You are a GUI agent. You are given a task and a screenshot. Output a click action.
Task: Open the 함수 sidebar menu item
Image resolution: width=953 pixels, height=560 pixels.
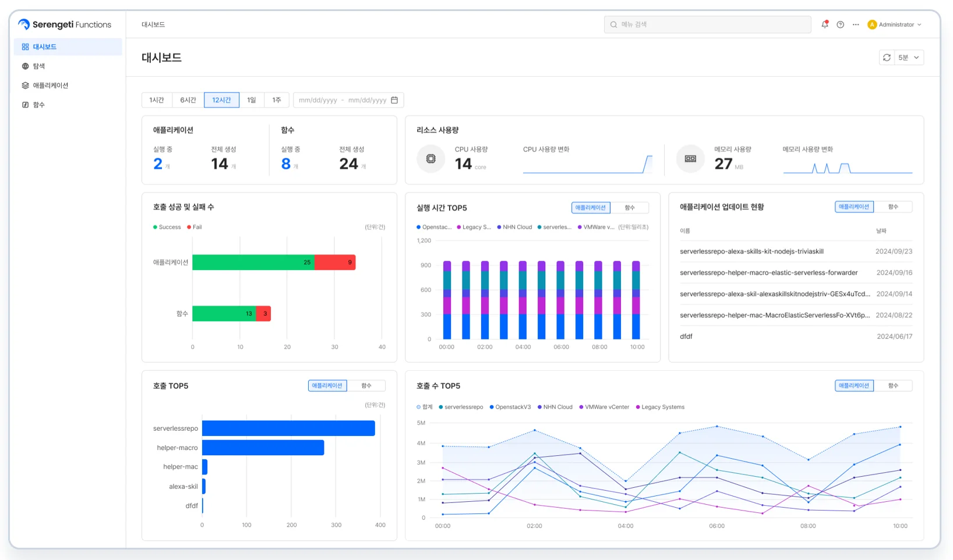[38, 105]
